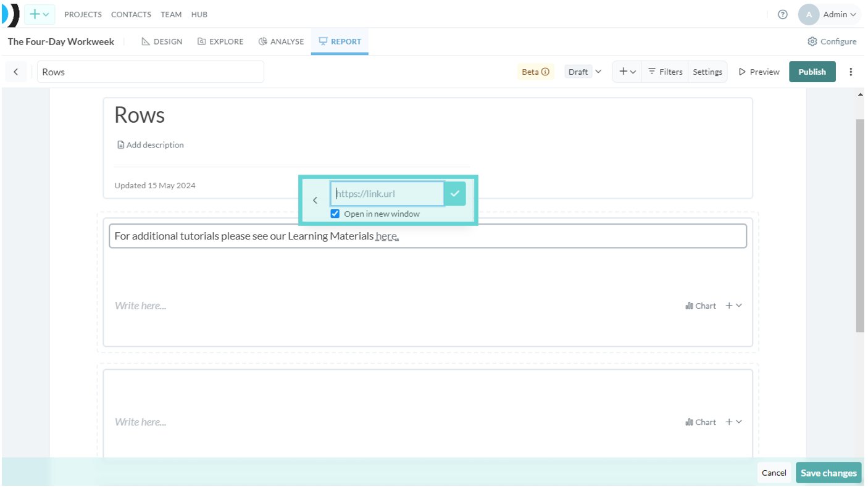Viewport: 868px width, 487px height.
Task: Focus the link URL input field
Action: (387, 194)
